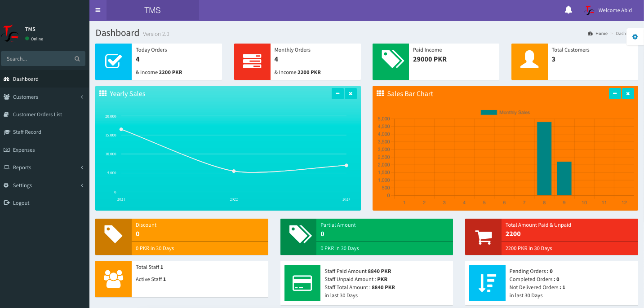Click the Logout exit icon in the sidebar

point(6,203)
